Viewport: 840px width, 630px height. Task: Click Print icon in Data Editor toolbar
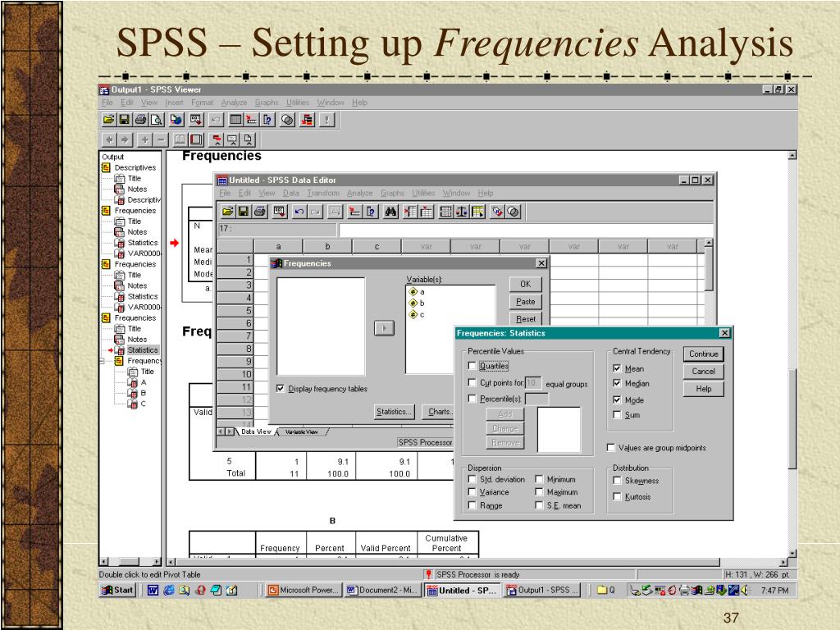pos(260,212)
